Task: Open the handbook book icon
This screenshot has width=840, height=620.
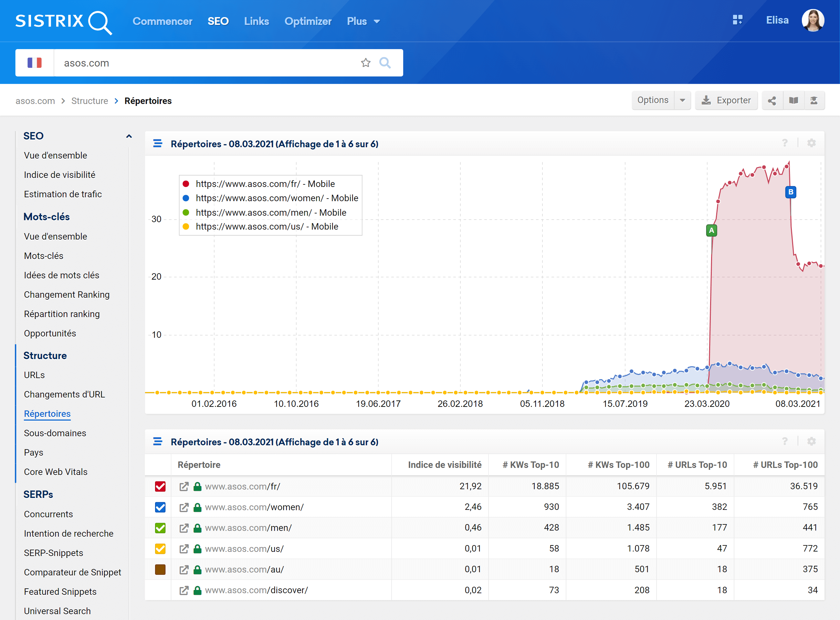Action: pyautogui.click(x=793, y=100)
